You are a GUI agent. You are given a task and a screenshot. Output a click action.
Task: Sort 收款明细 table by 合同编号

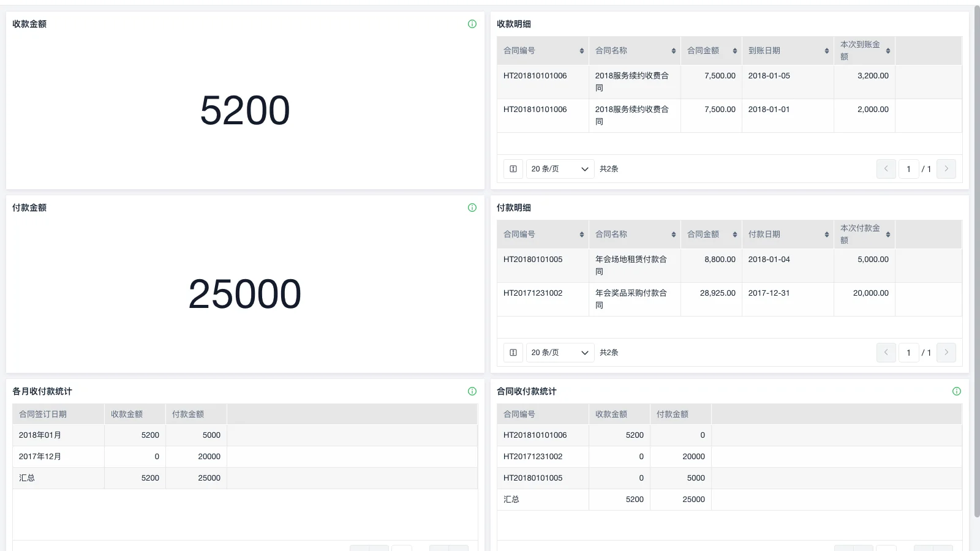pyautogui.click(x=582, y=51)
